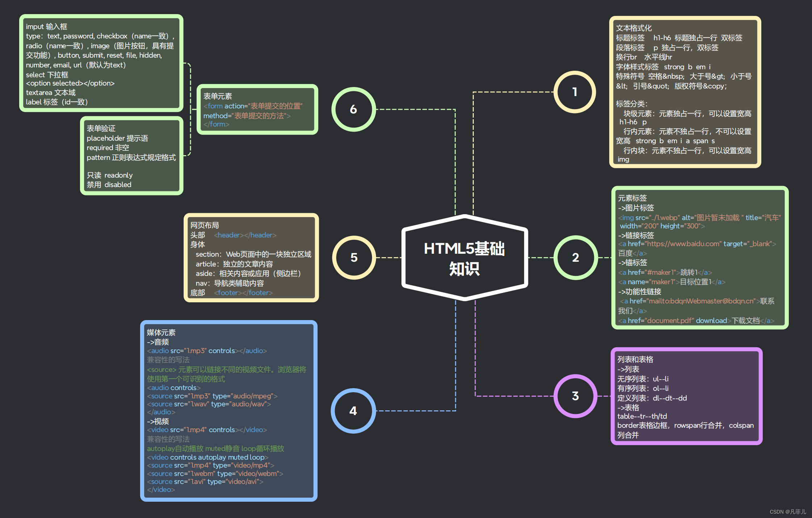Click the '<option selected></option>' line

(70, 83)
